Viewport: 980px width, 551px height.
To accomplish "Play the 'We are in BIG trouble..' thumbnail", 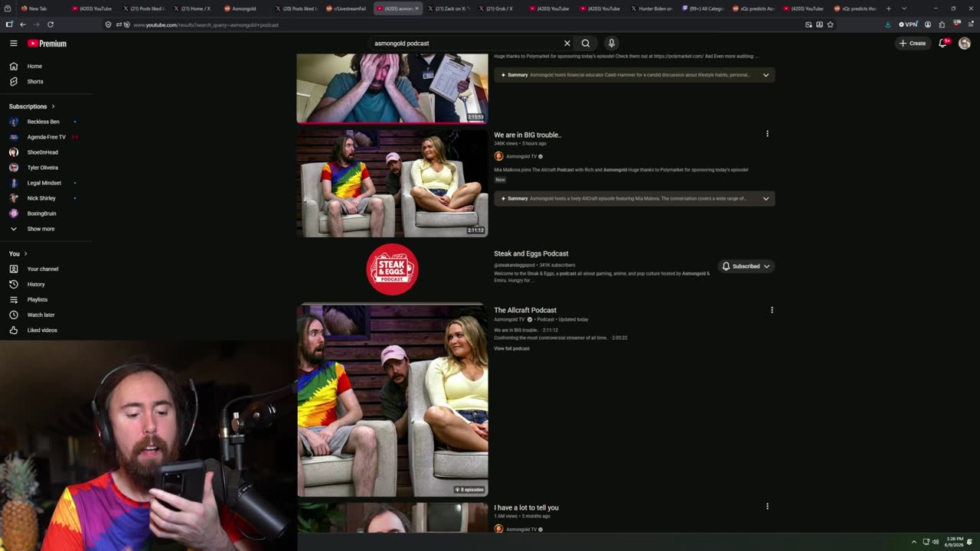I will pyautogui.click(x=392, y=183).
